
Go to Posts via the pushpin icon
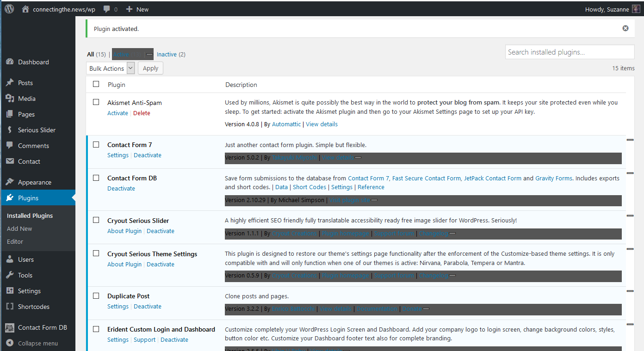click(10, 83)
